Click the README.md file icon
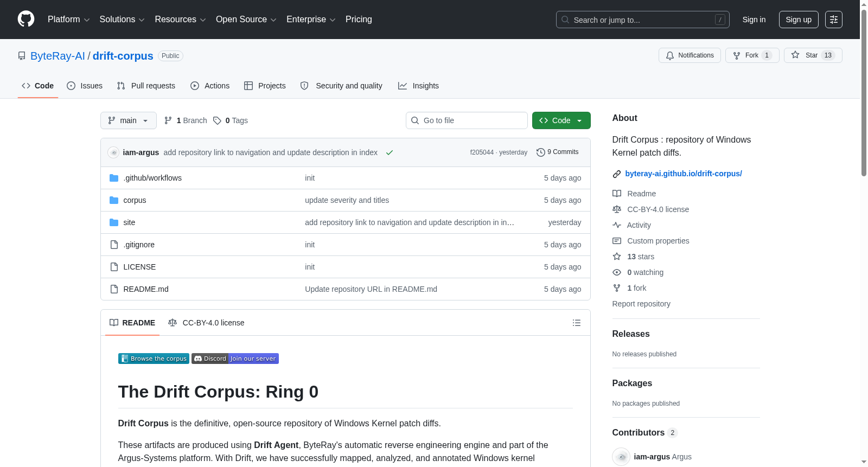Image resolution: width=868 pixels, height=467 pixels. click(x=114, y=289)
